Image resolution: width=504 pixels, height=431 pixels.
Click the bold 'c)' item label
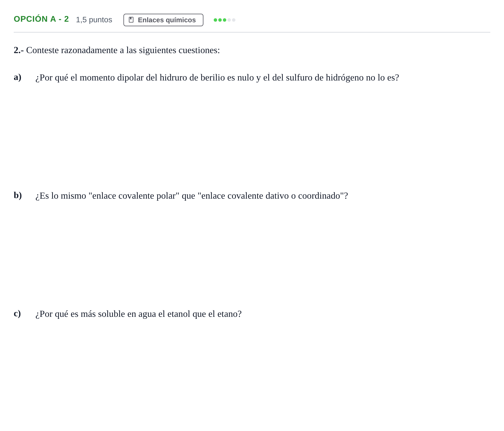pos(17,313)
